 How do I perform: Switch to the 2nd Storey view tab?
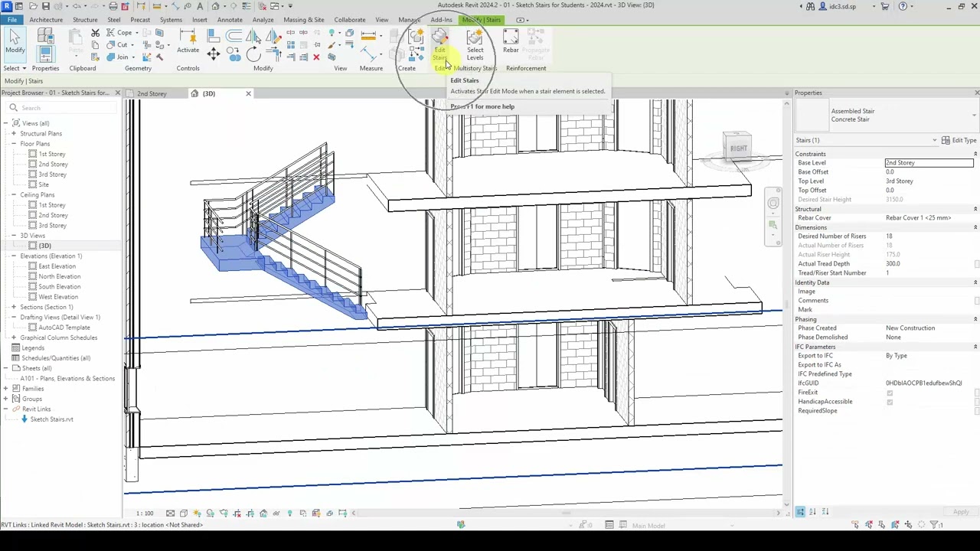tap(152, 93)
